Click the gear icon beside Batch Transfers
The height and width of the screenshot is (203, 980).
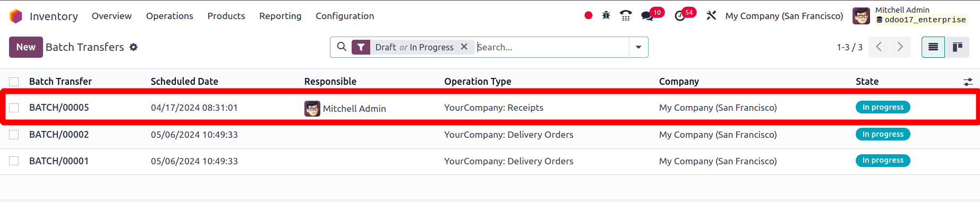click(134, 47)
